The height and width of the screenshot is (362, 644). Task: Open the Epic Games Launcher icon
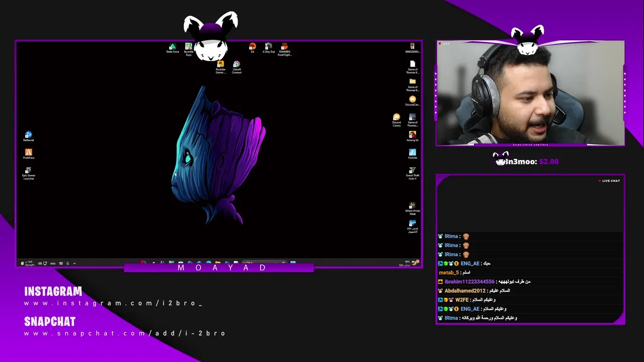[x=28, y=173]
